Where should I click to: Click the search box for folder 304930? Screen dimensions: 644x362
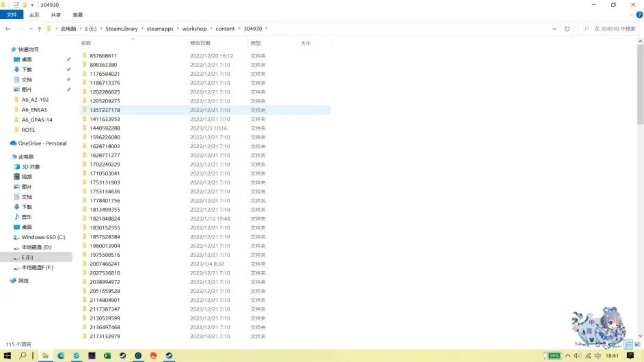tap(612, 29)
